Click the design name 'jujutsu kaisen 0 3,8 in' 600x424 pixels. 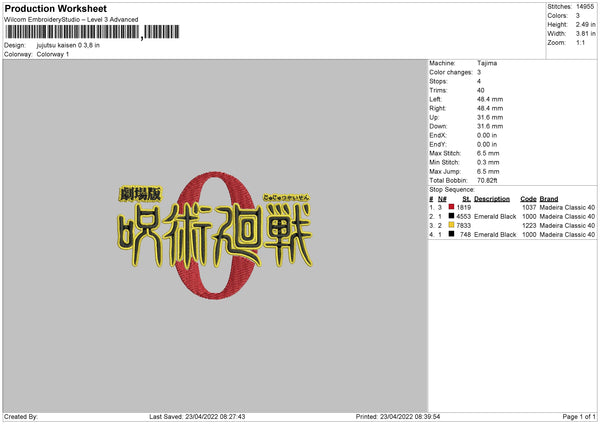[68, 45]
